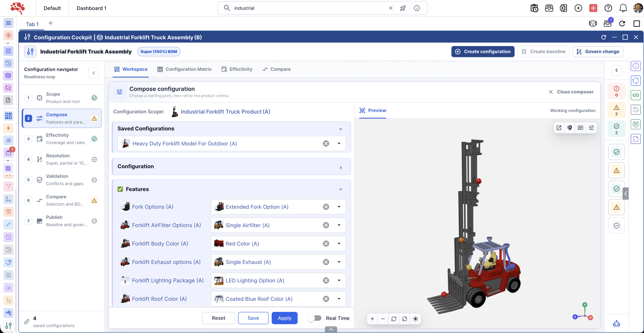The image size is (644, 333).
Task: Click the Create configuration button
Action: pos(483,52)
